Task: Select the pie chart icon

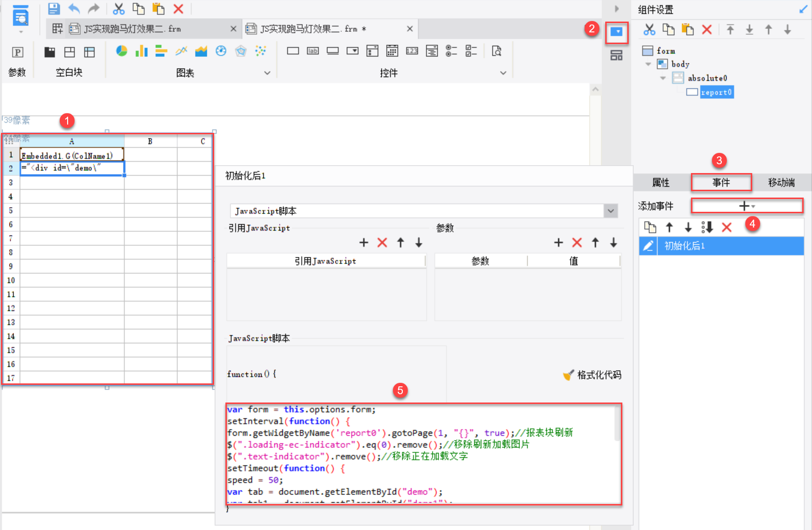Action: [x=122, y=51]
